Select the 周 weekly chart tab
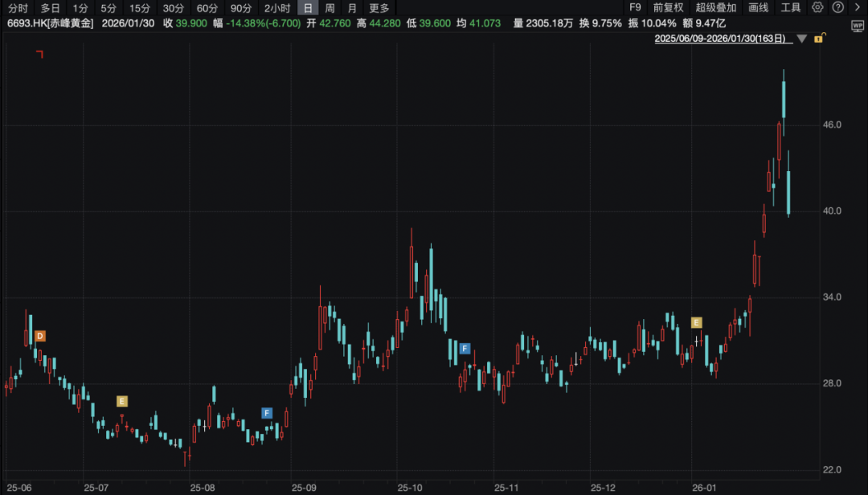Image resolution: width=868 pixels, height=495 pixels. click(330, 8)
